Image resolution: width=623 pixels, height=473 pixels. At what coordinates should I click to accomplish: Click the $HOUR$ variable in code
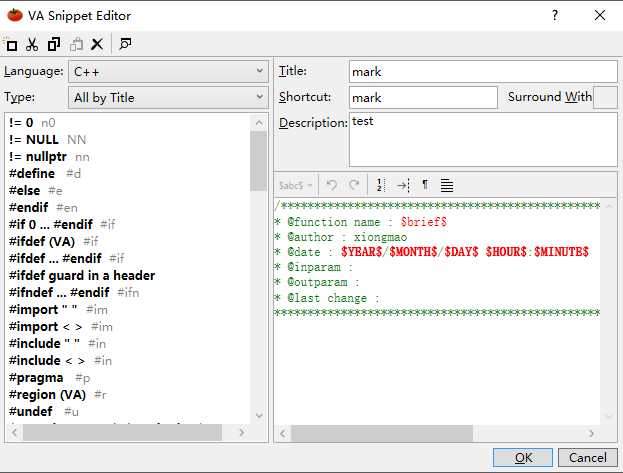[x=506, y=252]
